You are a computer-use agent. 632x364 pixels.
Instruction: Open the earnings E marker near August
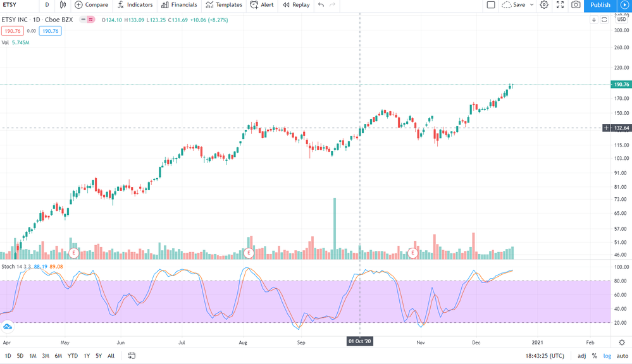click(249, 253)
